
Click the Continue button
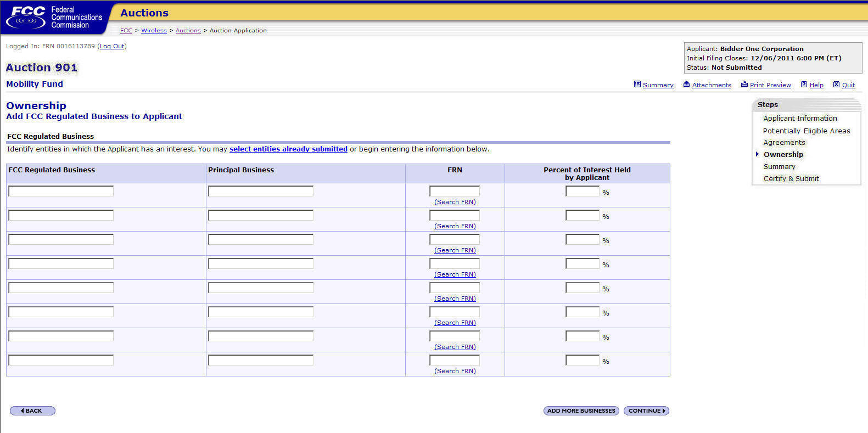pyautogui.click(x=646, y=411)
